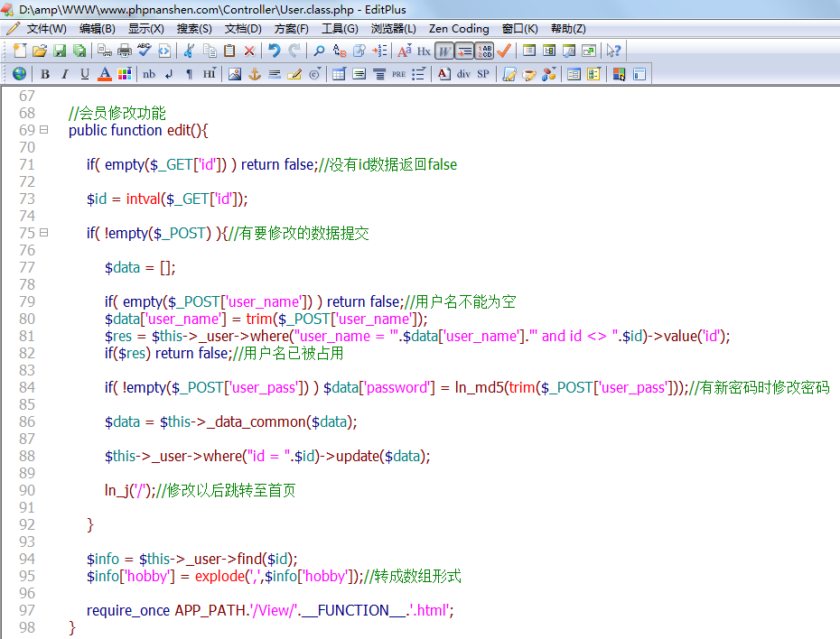Toggle the Auto Indent button
This screenshot has height=639, width=840.
[464, 51]
